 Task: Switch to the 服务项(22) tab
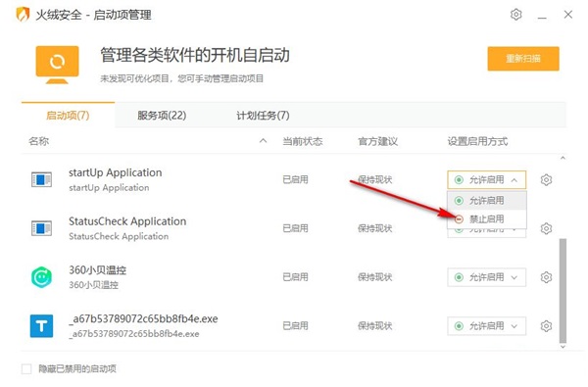(x=162, y=116)
